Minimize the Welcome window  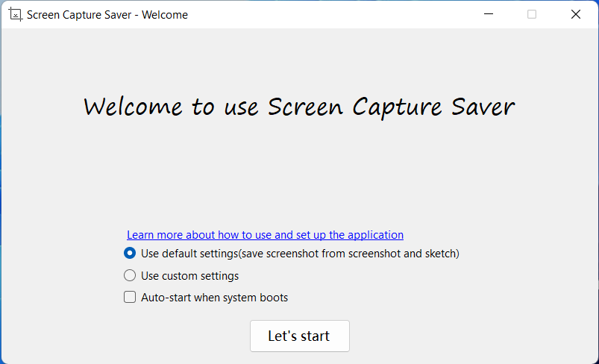(489, 14)
